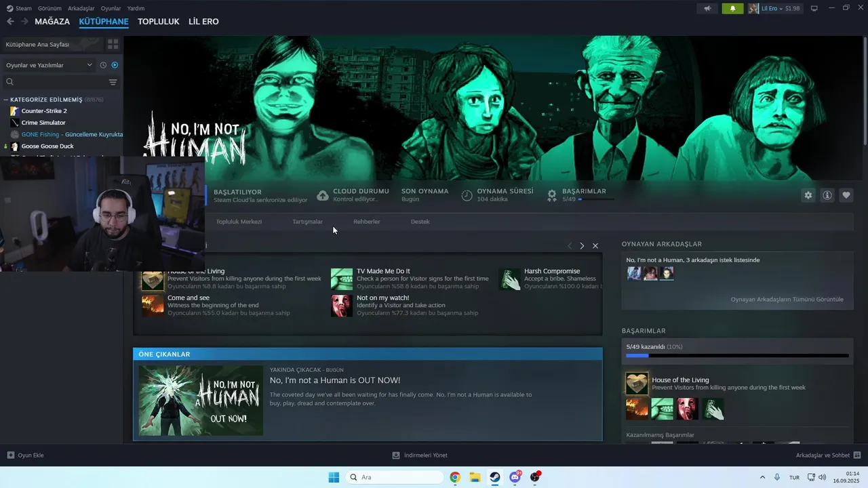Screen dimensions: 868x488
Task: Open LİL ERO profile tab
Action: (203, 22)
